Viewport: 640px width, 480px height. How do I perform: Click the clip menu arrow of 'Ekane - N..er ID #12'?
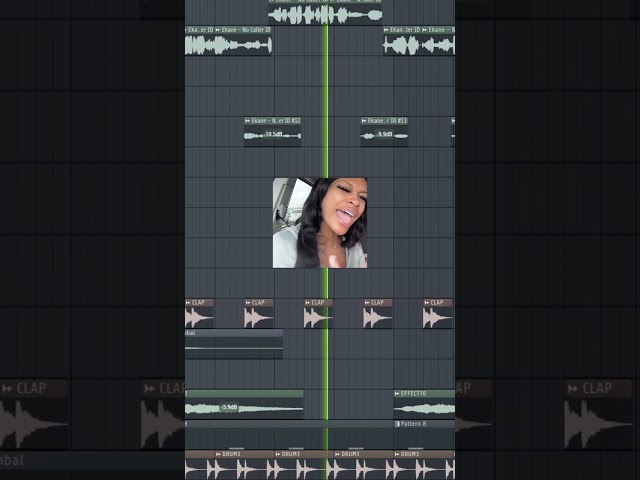247,121
